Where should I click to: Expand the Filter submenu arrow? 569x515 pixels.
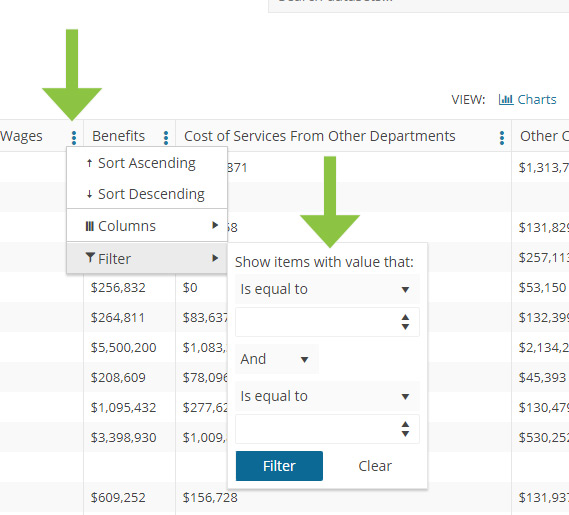(215, 258)
